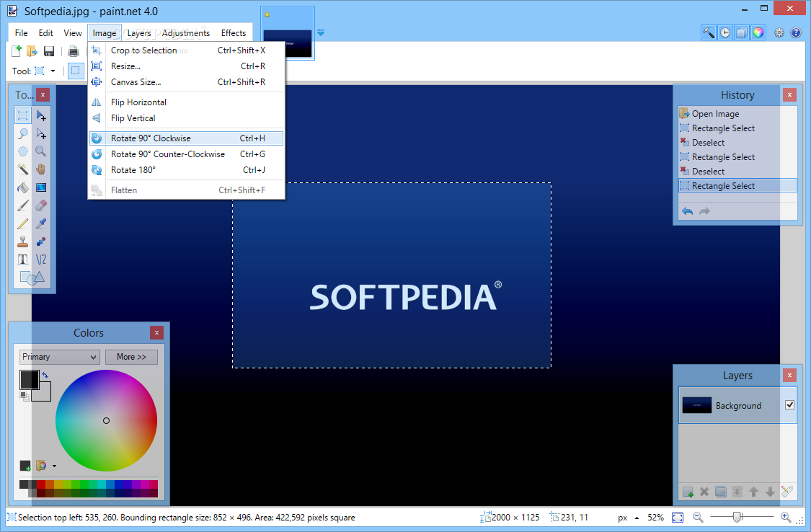Screen dimensions: 811x532
Task: Select the Line/Curve tool
Action: [41, 259]
